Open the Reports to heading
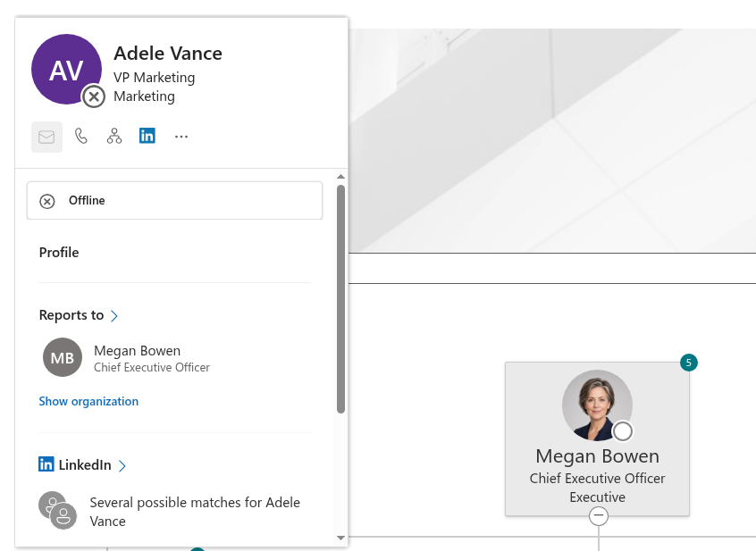 pos(71,315)
